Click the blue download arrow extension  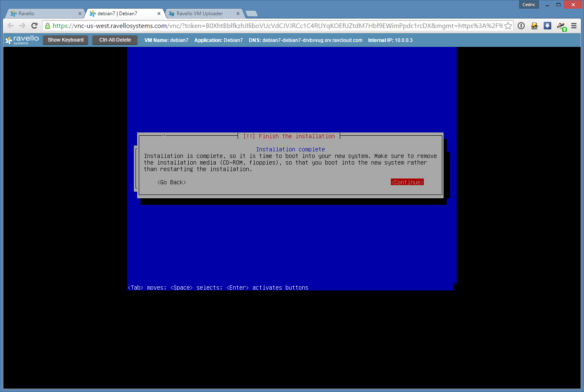click(x=547, y=26)
